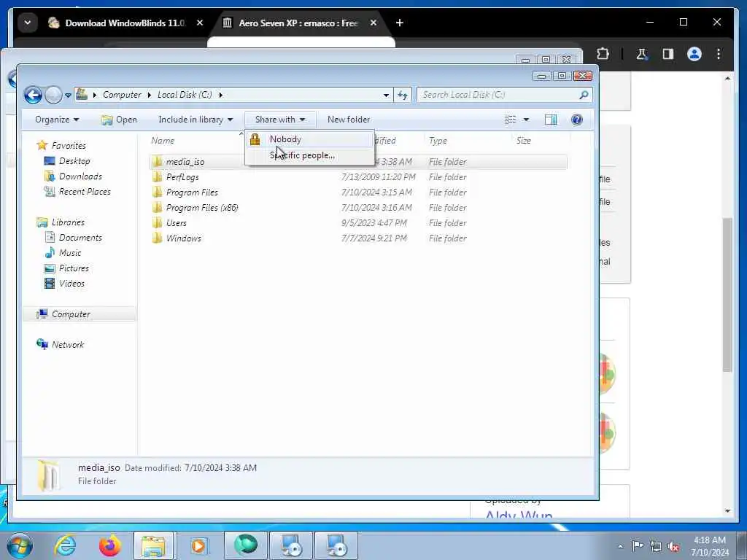This screenshot has height=560, width=747.
Task: Click the New folder button
Action: coord(348,120)
